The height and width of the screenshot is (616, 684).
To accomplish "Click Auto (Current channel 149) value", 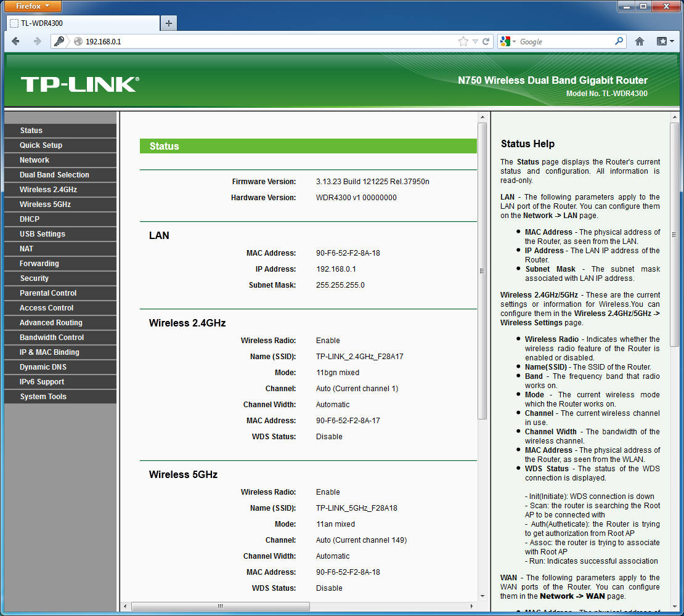I will click(361, 540).
